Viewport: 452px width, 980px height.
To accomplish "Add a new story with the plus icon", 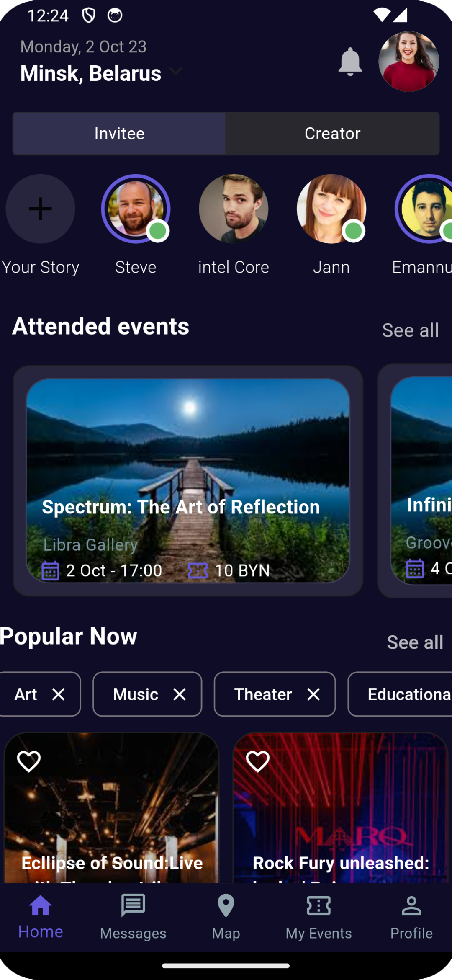I will (x=40, y=209).
